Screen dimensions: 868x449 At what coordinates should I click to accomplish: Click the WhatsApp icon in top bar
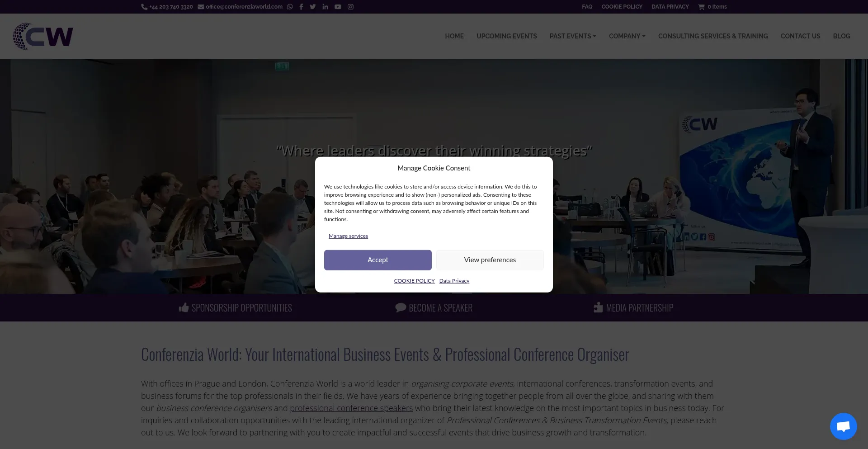coord(290,7)
